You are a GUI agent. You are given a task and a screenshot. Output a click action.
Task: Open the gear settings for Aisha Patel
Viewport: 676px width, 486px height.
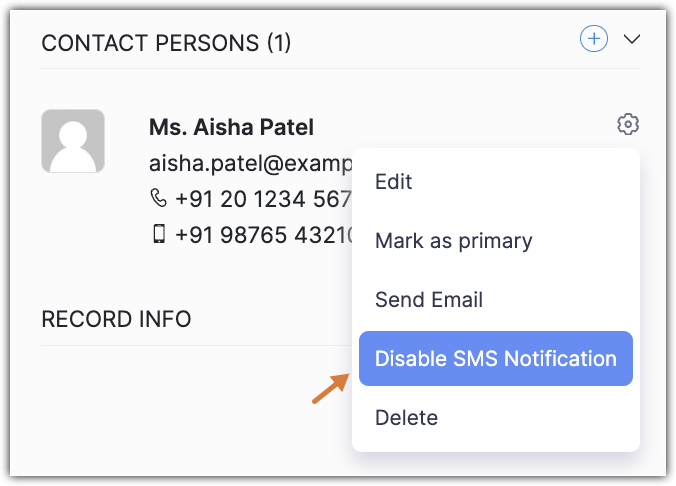click(x=628, y=125)
